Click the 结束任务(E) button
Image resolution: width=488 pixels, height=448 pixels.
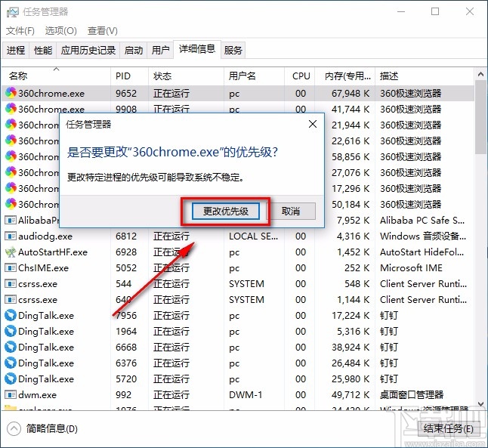point(448,428)
